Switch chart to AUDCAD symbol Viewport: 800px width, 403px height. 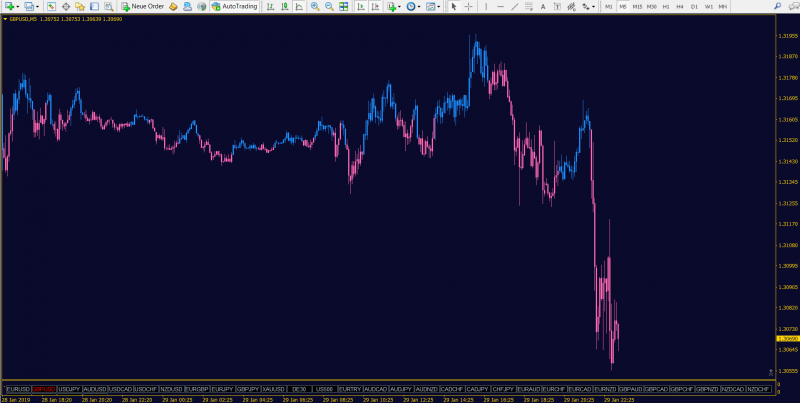coord(376,389)
